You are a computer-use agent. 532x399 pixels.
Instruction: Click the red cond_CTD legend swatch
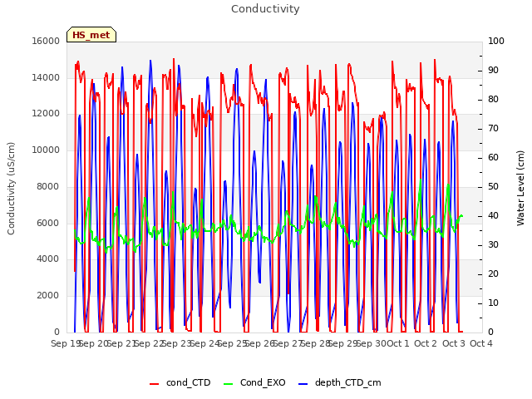[154, 384]
